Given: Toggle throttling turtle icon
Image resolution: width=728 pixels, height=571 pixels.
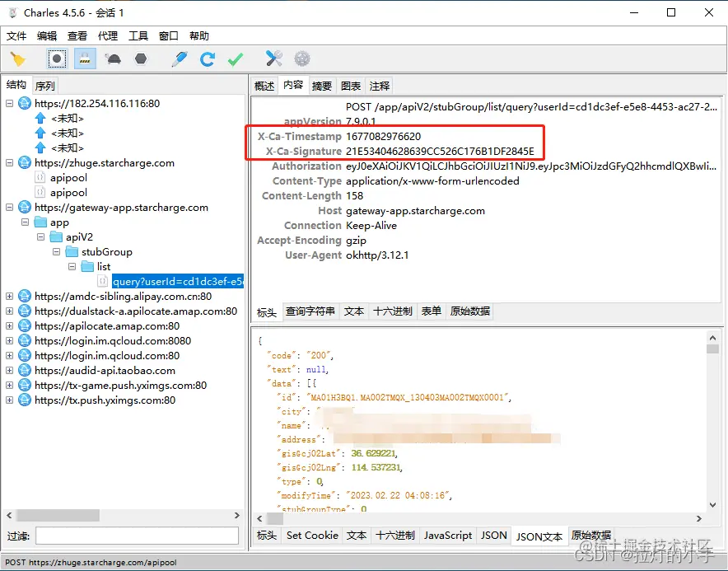Looking at the screenshot, I should pyautogui.click(x=113, y=59).
